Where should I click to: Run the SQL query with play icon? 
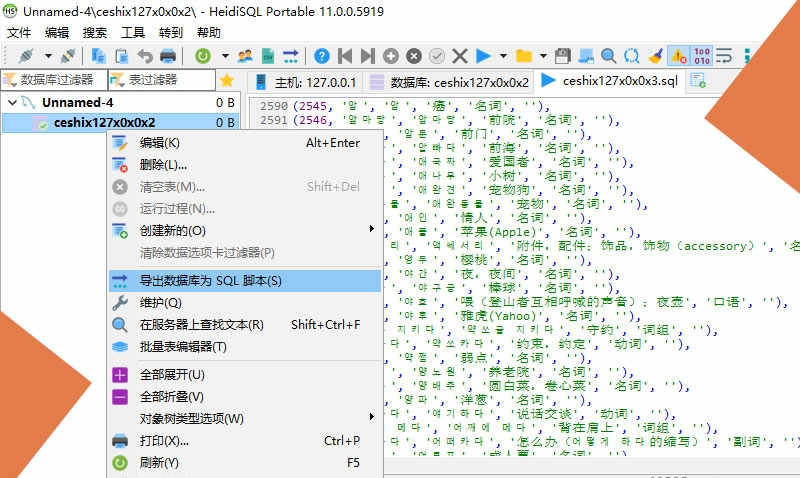[x=483, y=56]
